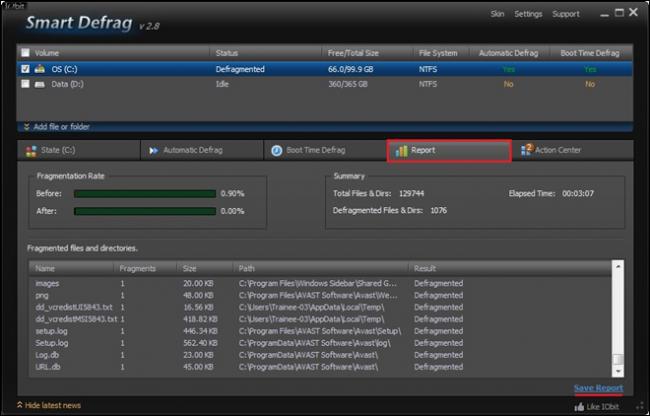Select the Setup.log 562.40 KB row
Viewport: 650px width, 416px height.
320,343
